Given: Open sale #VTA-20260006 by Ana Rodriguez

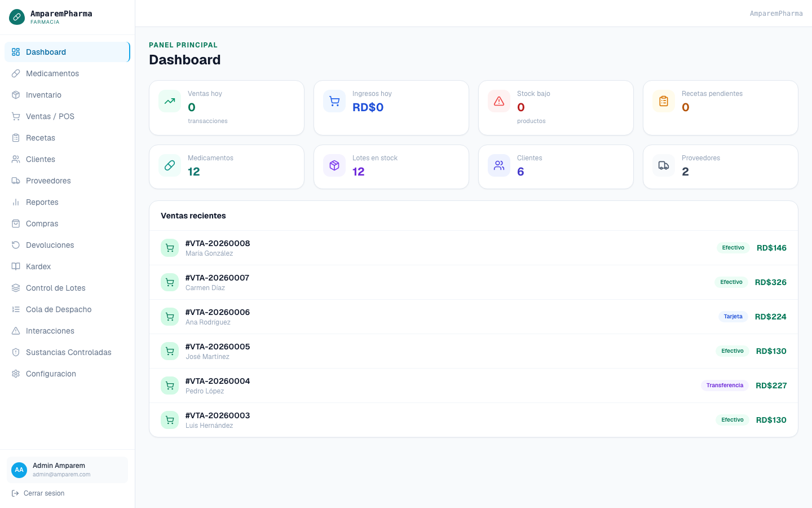Looking at the screenshot, I should (474, 317).
